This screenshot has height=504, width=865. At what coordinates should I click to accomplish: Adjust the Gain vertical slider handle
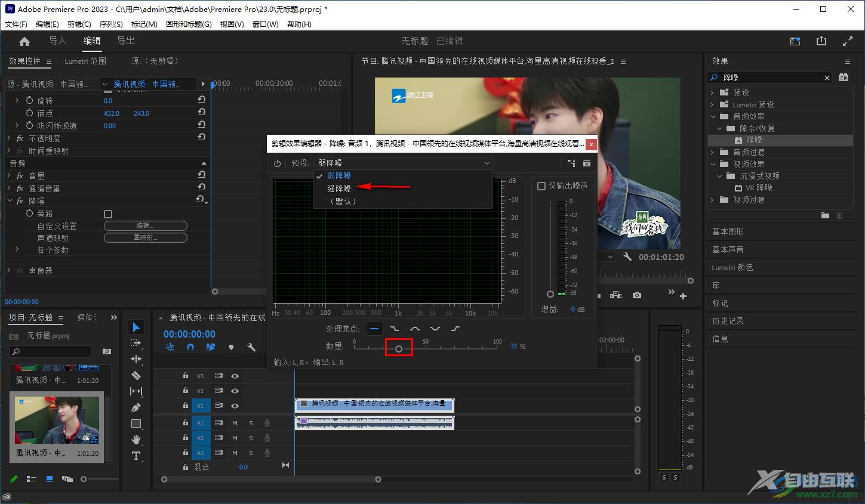coord(550,294)
